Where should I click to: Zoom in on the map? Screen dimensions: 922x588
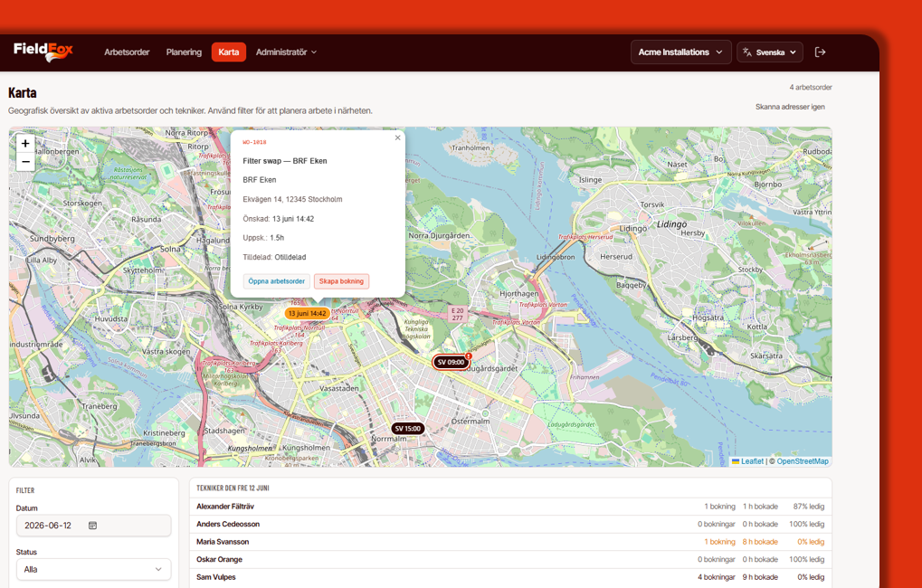point(25,144)
